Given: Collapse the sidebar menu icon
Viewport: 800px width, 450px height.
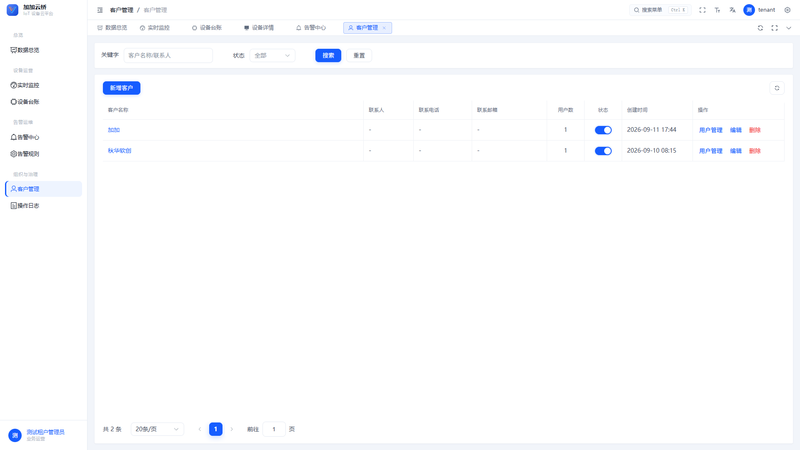Looking at the screenshot, I should (x=100, y=10).
